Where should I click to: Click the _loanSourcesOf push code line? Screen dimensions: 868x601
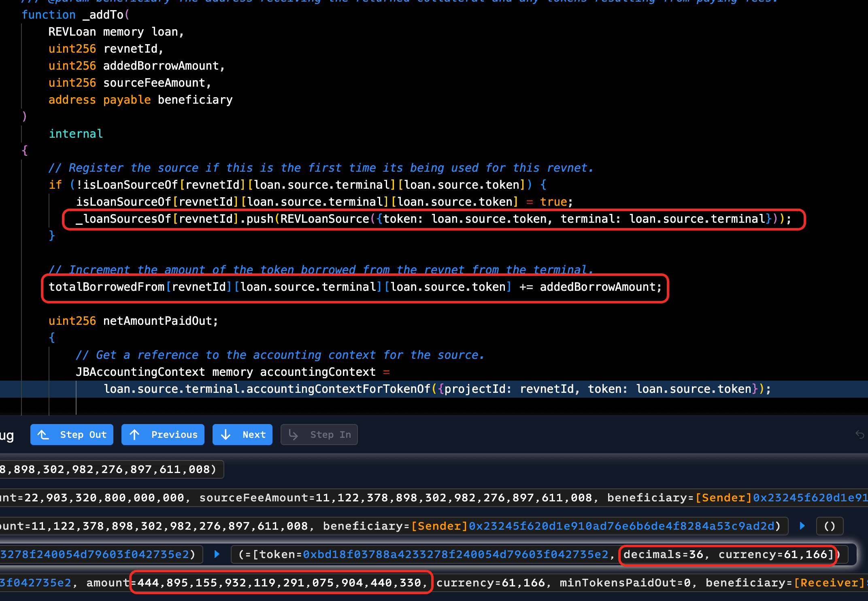[433, 219]
